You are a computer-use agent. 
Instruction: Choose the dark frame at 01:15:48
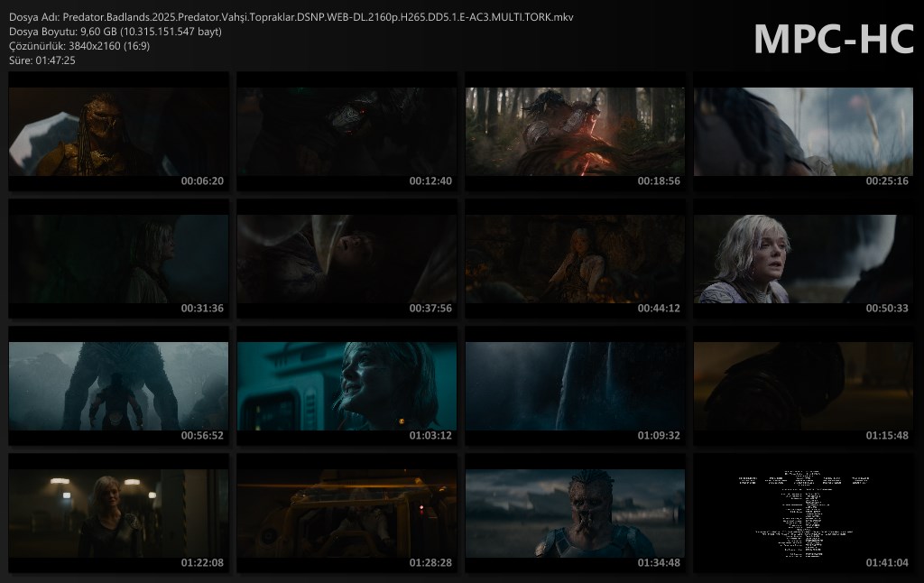[x=803, y=386]
